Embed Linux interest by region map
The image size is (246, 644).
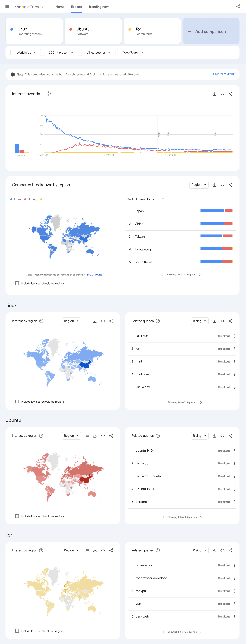103,321
